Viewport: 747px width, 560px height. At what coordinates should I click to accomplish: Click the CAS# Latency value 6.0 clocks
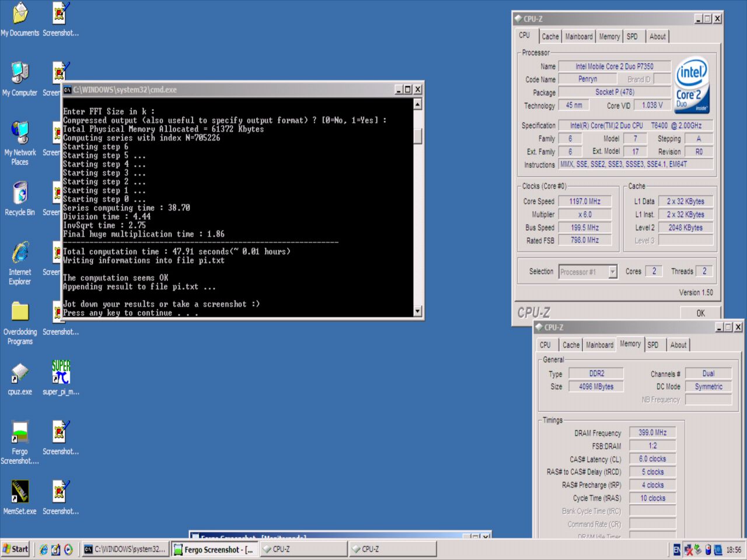652,459
